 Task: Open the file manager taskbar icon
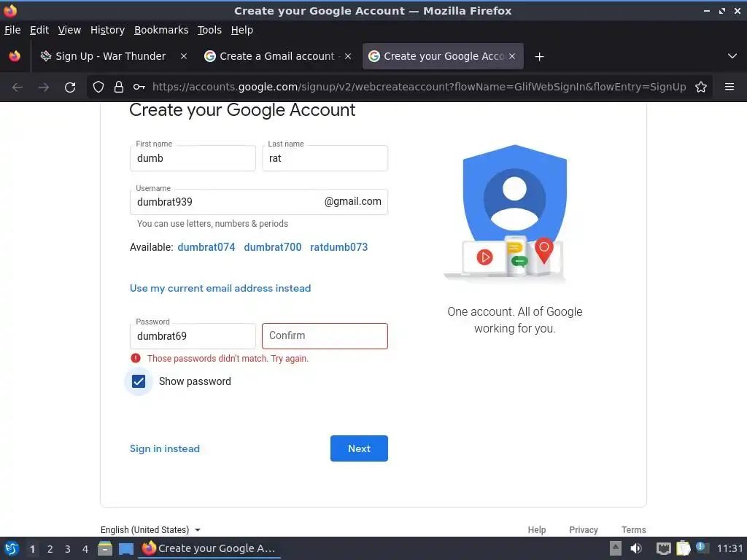[105, 548]
